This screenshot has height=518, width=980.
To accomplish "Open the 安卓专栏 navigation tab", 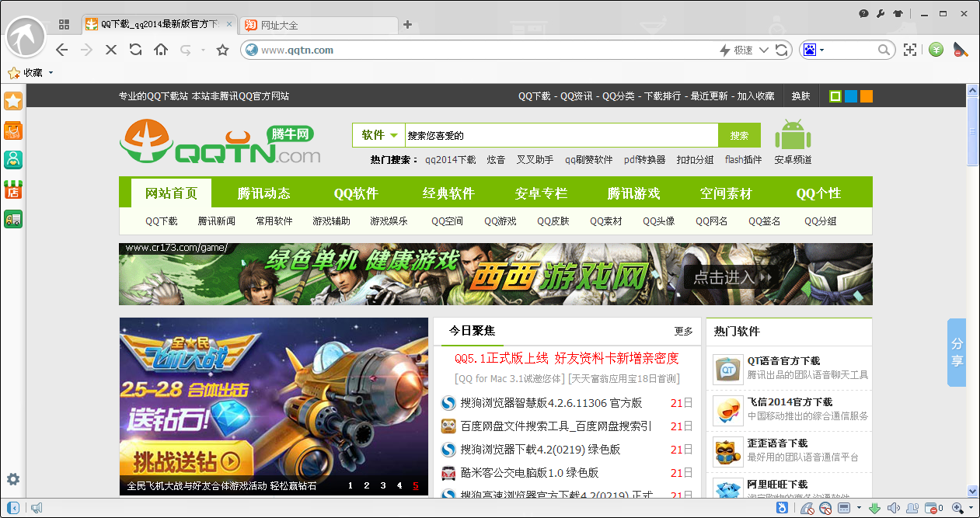I will 541,193.
